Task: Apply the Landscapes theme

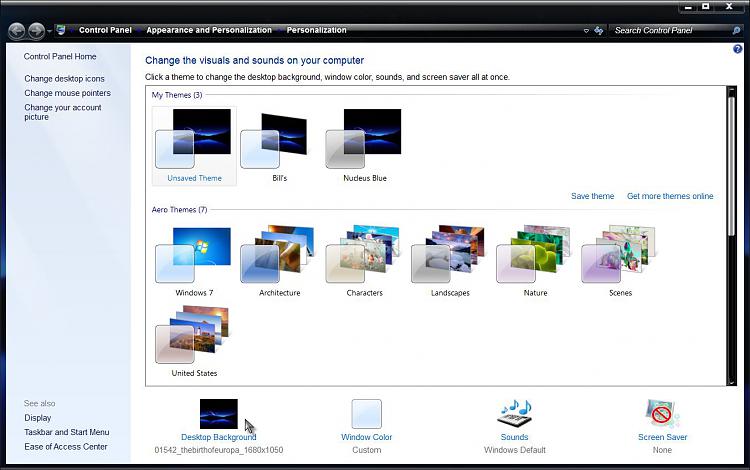Action: 450,261
